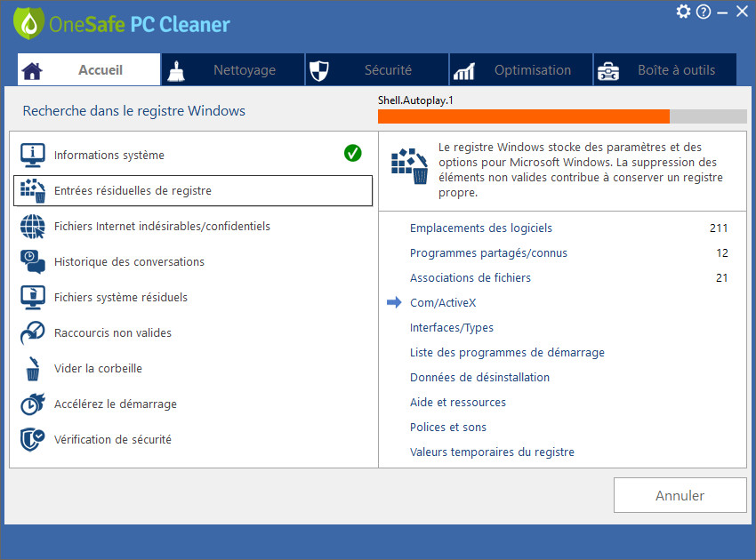Switch to Boîte à outils tab

665,70
